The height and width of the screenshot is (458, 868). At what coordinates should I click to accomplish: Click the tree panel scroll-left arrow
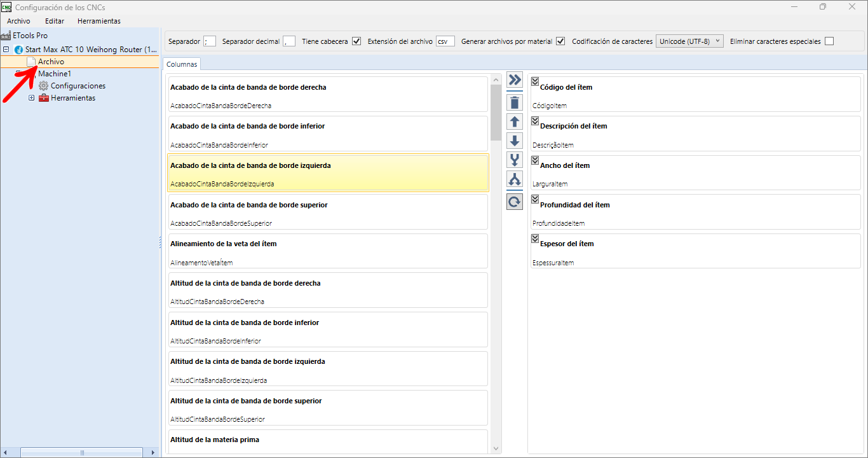point(6,452)
